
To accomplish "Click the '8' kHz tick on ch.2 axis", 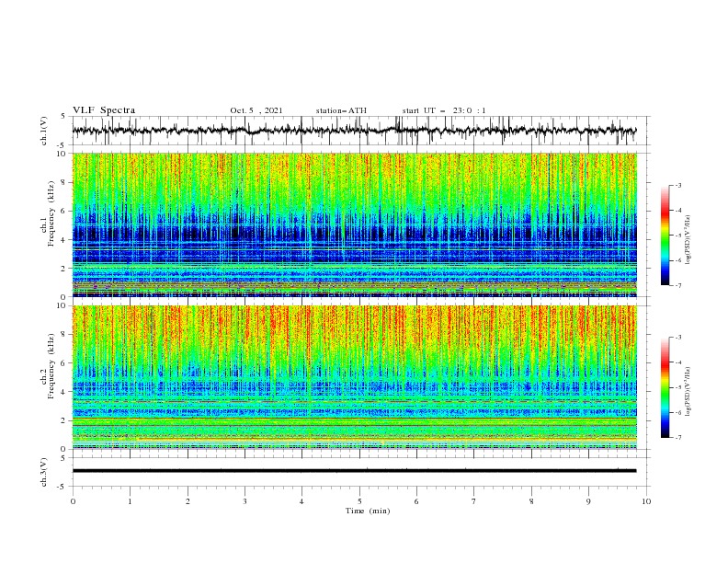I will [63, 335].
